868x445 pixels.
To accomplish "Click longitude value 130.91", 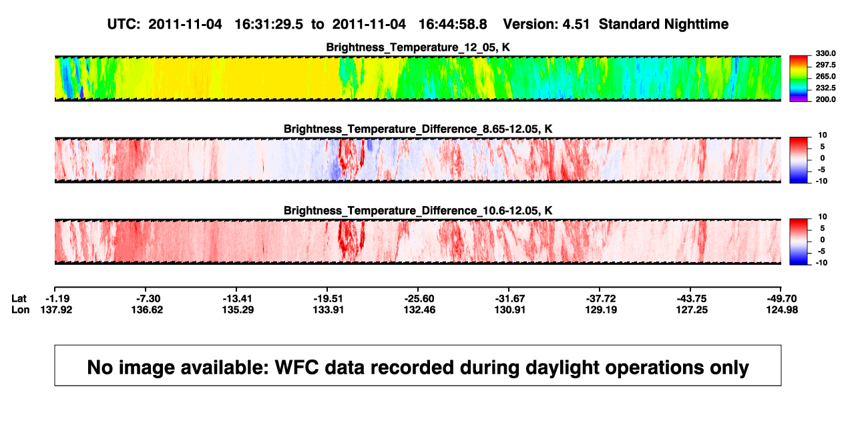I will point(511,310).
